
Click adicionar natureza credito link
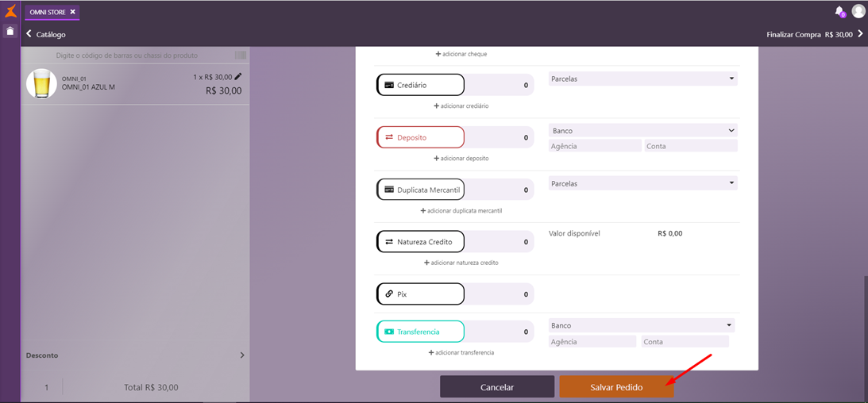point(461,263)
